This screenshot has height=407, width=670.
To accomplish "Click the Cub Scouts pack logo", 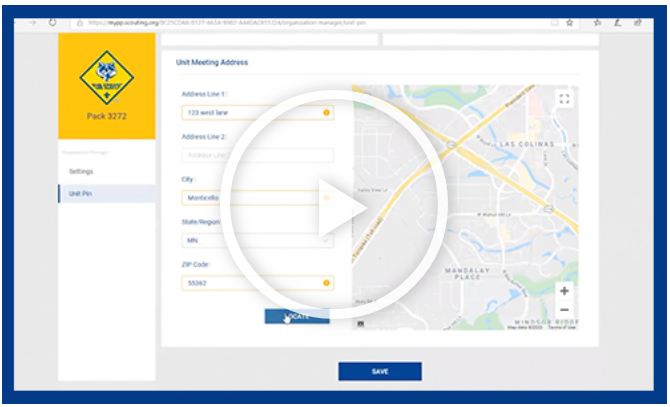I will [x=106, y=77].
